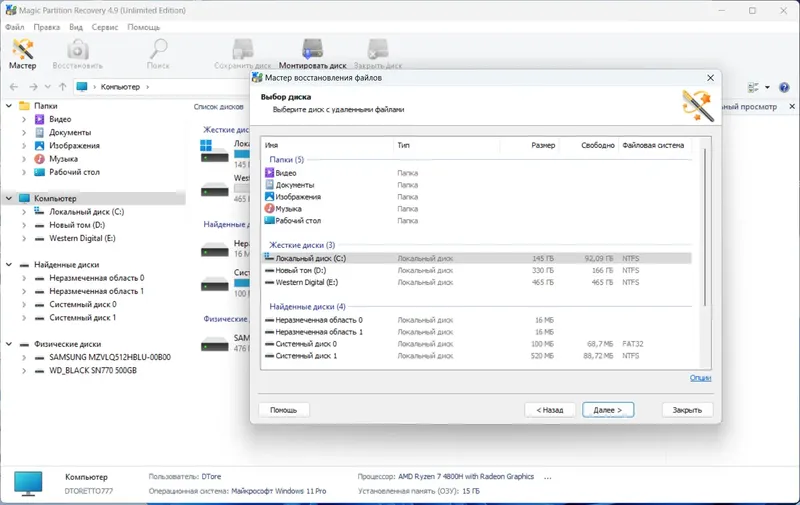Select Музыка in left tree

63,159
